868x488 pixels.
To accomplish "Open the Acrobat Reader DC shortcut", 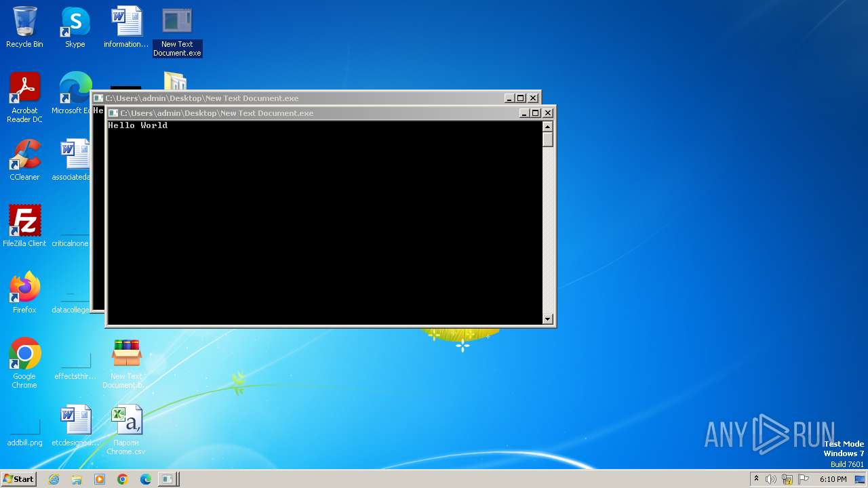I will pyautogui.click(x=24, y=98).
